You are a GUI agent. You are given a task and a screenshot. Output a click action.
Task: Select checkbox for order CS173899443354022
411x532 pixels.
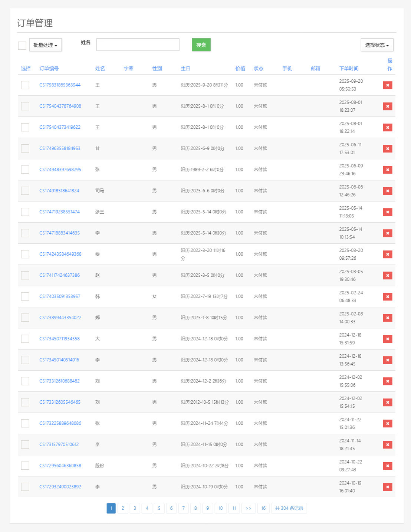point(25,318)
